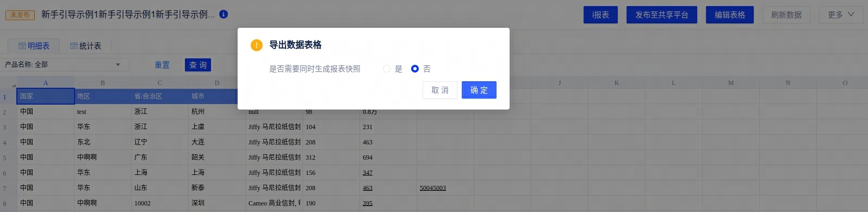The width and height of the screenshot is (868, 212).
Task: Select the column B header
Action: tap(103, 83)
